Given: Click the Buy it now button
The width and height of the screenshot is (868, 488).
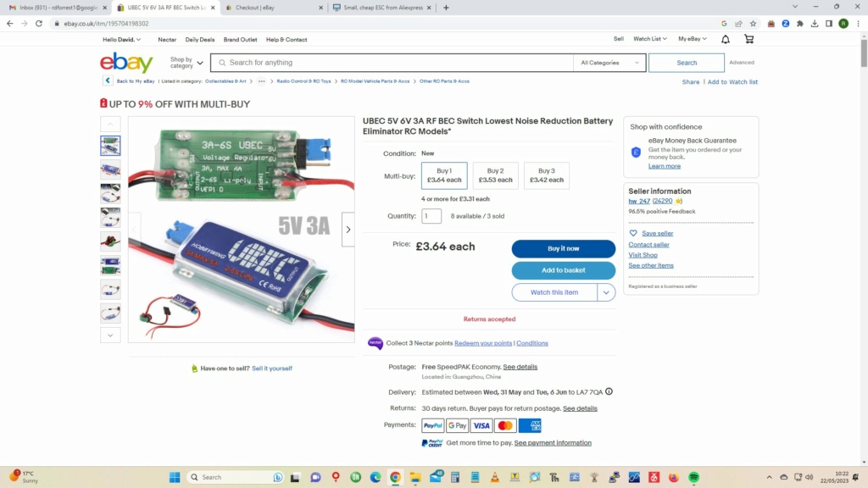Looking at the screenshot, I should point(563,248).
